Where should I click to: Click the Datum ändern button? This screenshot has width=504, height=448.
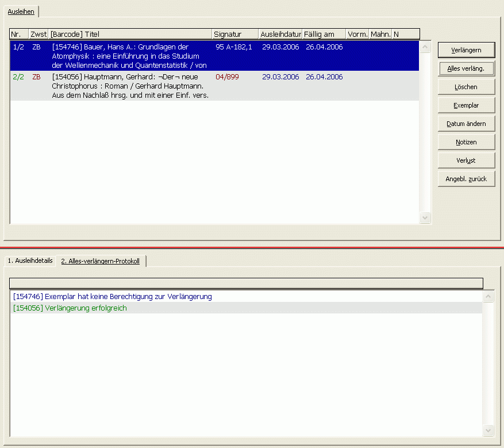[466, 124]
